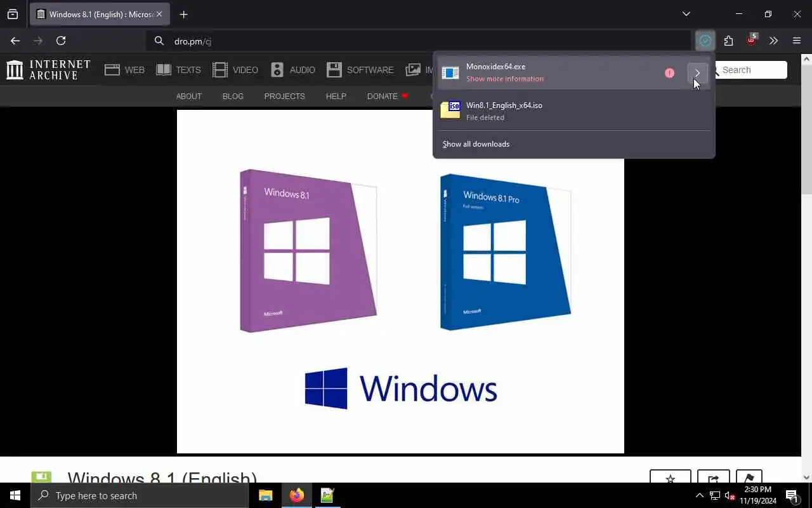Click the purple Windows 8.1 box image

309,250
